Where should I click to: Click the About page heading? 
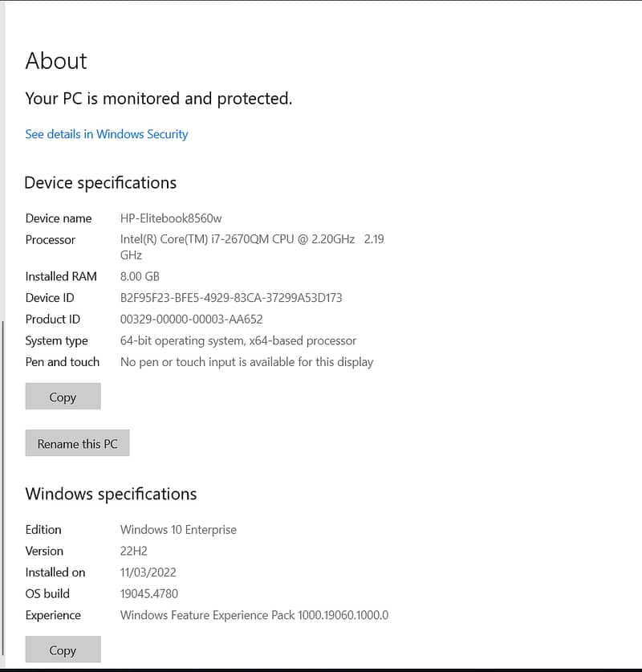[56, 61]
